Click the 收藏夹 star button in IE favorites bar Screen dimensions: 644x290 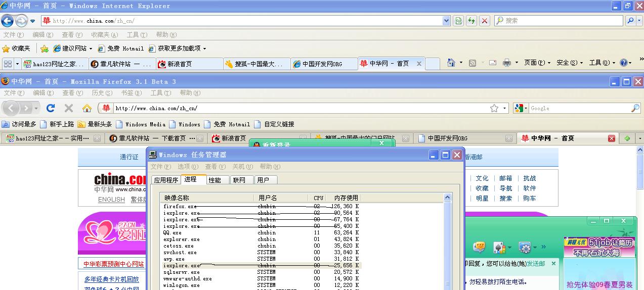[16, 49]
